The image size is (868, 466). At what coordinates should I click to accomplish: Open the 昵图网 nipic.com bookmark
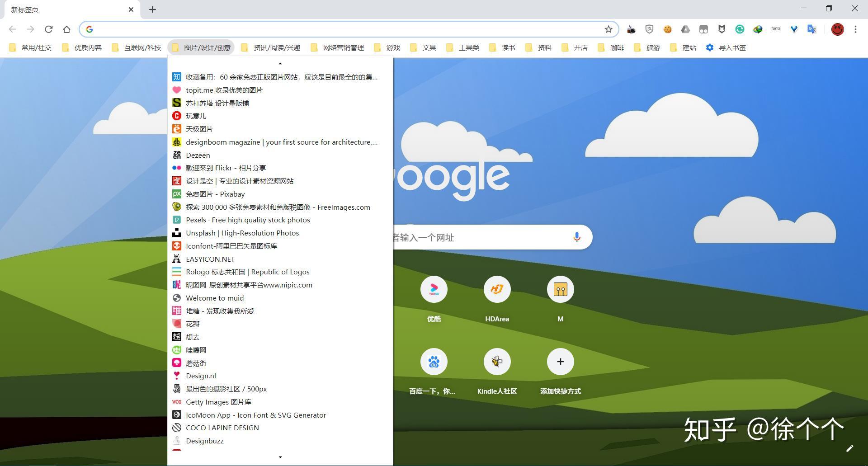click(280, 285)
